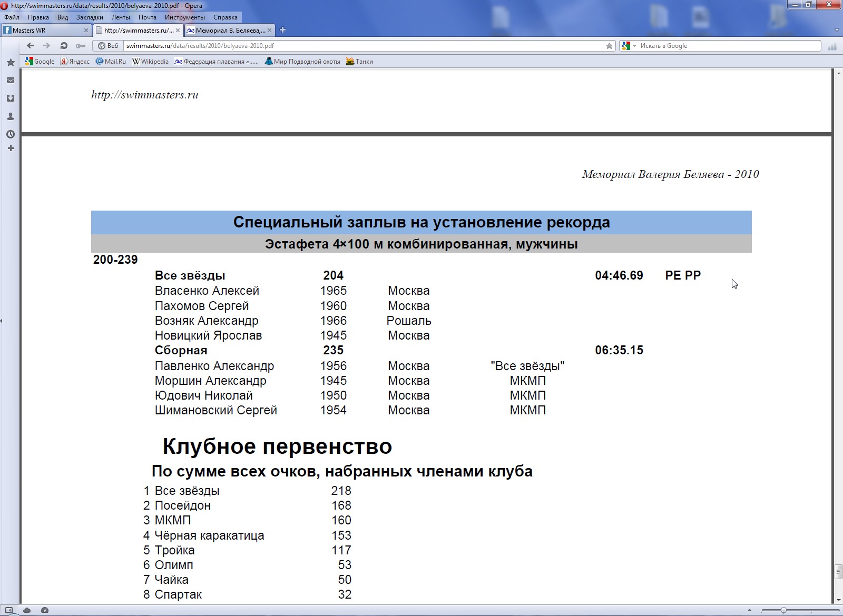Open the Mail.Ru bookmark

111,62
